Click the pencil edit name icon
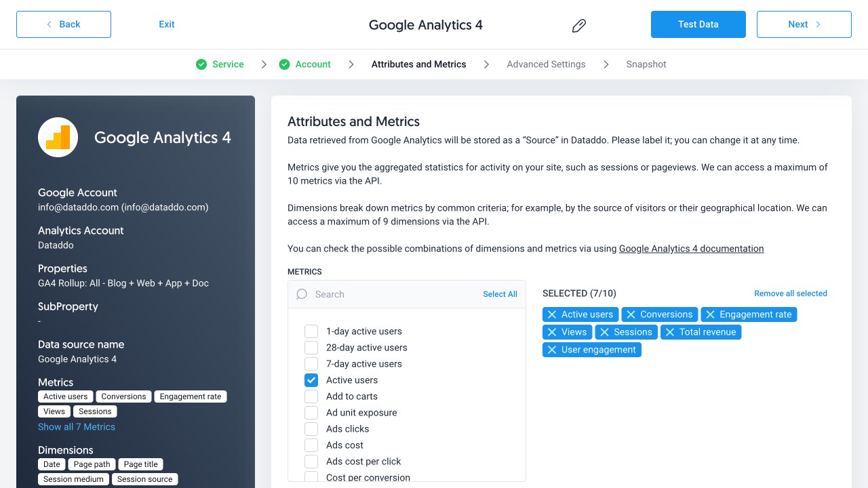 coord(578,26)
